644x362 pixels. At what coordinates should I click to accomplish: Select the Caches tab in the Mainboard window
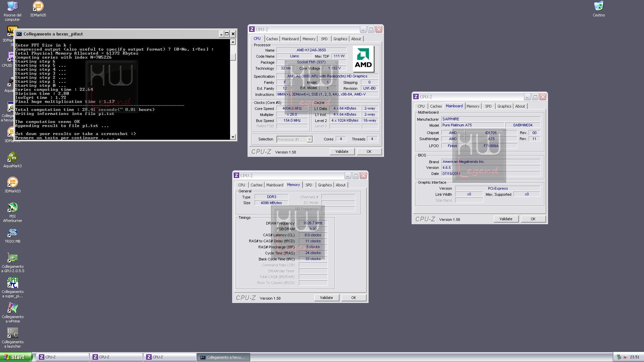click(x=436, y=106)
